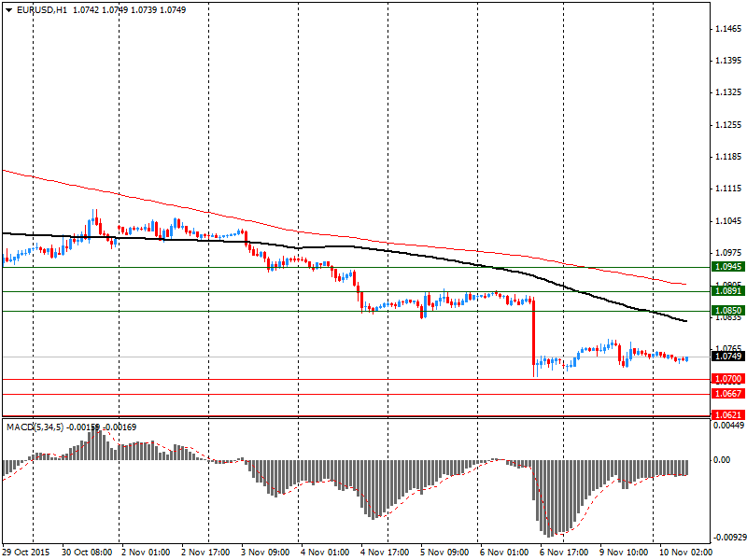Click the 1.1465 price scale label
The image size is (747, 560).
click(728, 29)
